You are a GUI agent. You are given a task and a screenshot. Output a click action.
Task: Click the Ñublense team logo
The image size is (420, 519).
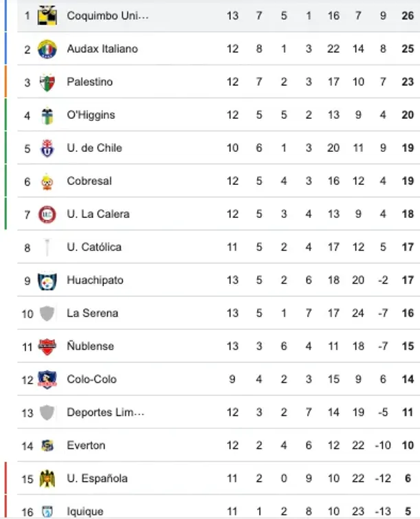pyautogui.click(x=47, y=346)
